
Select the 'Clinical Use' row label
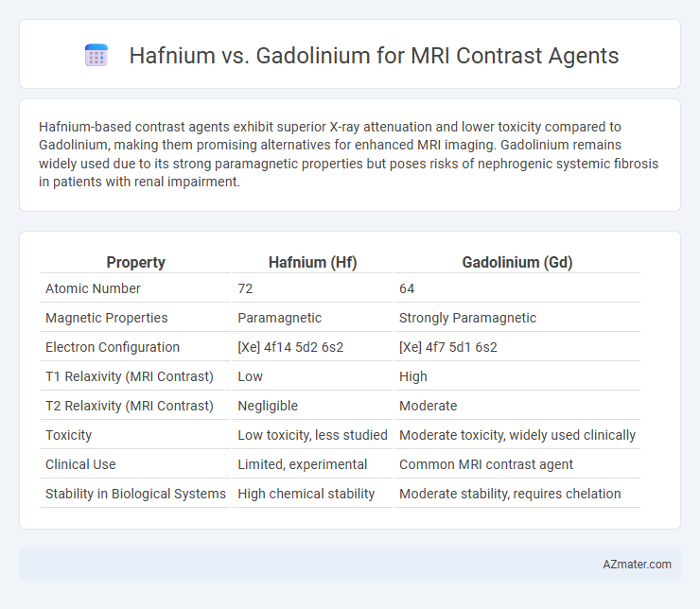point(80,464)
